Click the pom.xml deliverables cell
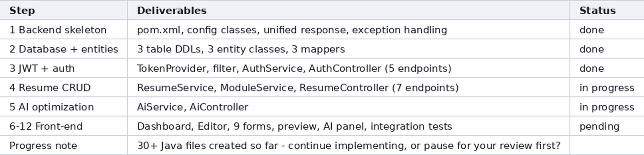This screenshot has width=644, height=155. [x=349, y=30]
